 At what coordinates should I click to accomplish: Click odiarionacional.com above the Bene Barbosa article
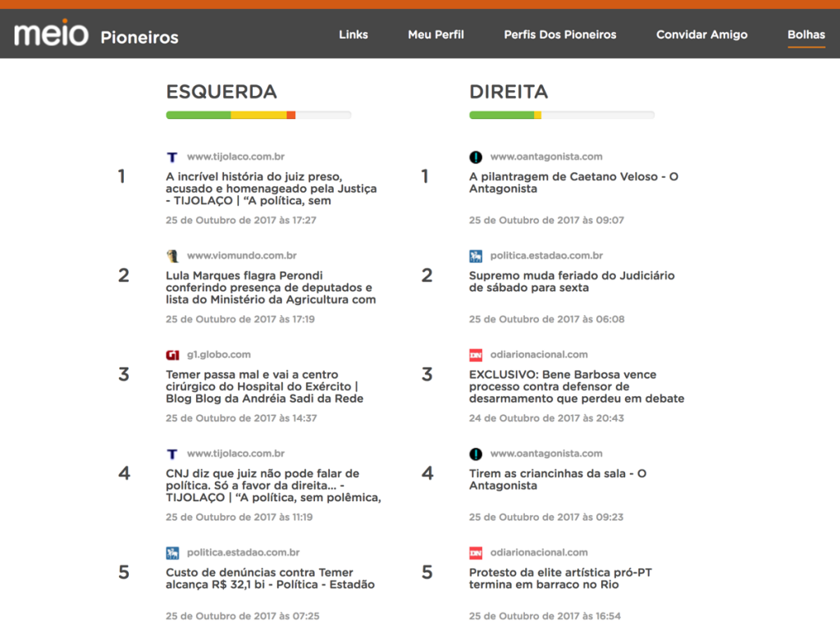pos(539,354)
